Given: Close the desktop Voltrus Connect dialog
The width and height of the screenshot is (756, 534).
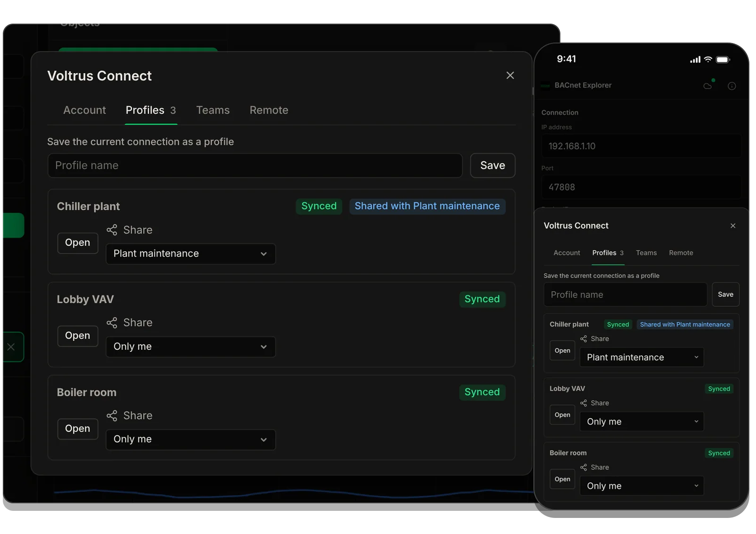Looking at the screenshot, I should pyautogui.click(x=510, y=76).
